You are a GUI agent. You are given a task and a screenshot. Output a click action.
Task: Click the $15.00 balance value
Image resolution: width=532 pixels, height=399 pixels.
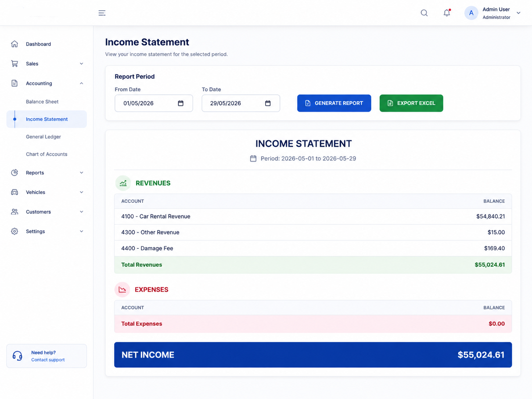496,232
